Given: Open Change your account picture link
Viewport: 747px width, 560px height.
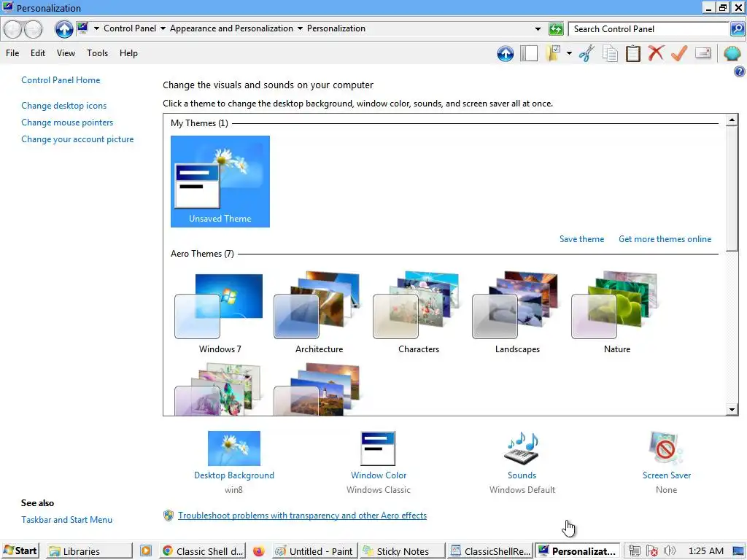Looking at the screenshot, I should coord(77,139).
